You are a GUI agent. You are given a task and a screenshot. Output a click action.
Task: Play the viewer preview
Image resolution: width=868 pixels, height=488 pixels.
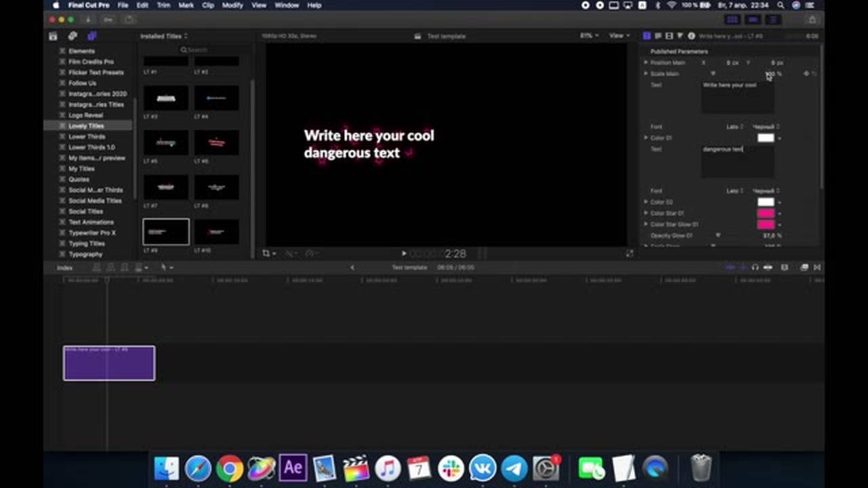[x=403, y=253]
